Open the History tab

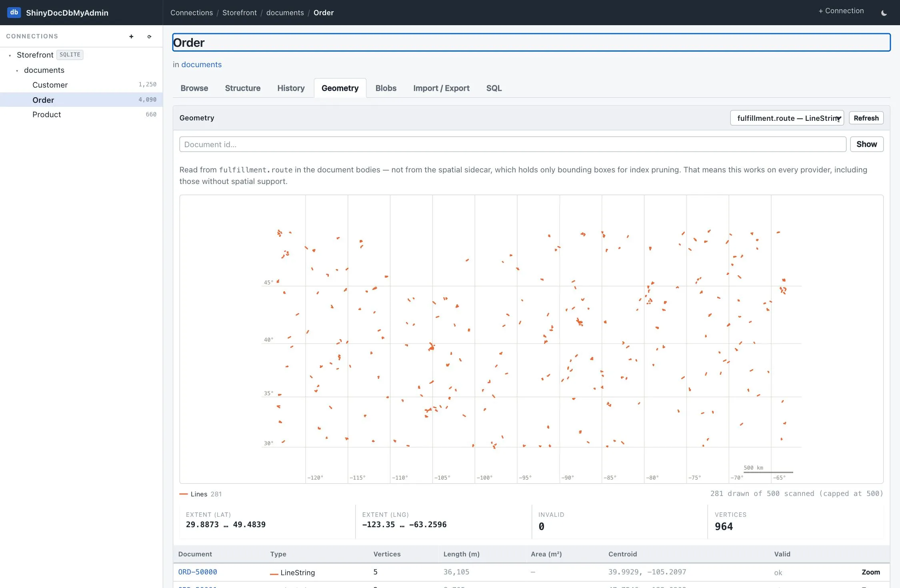click(291, 88)
